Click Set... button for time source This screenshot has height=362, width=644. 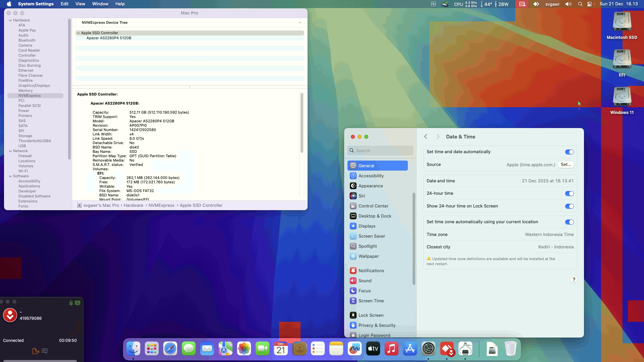click(566, 165)
